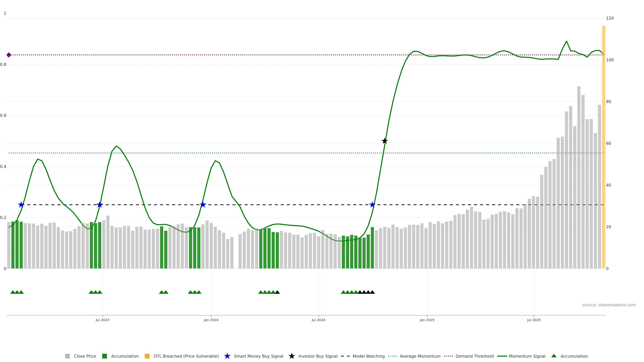Hide the Average Momentum legend entry
The width and height of the screenshot is (644, 362).
420,356
